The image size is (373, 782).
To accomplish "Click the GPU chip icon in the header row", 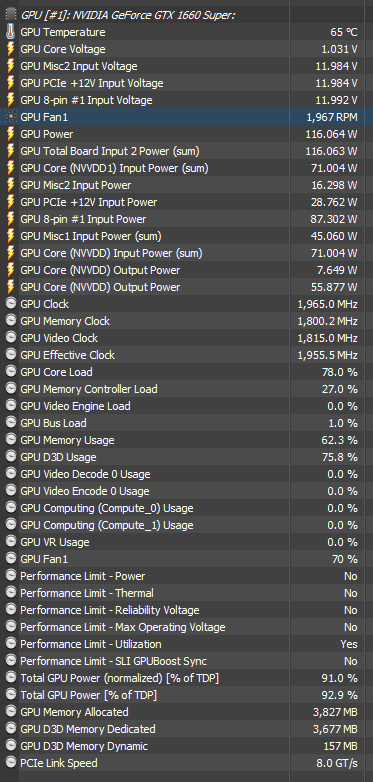I will point(10,15).
